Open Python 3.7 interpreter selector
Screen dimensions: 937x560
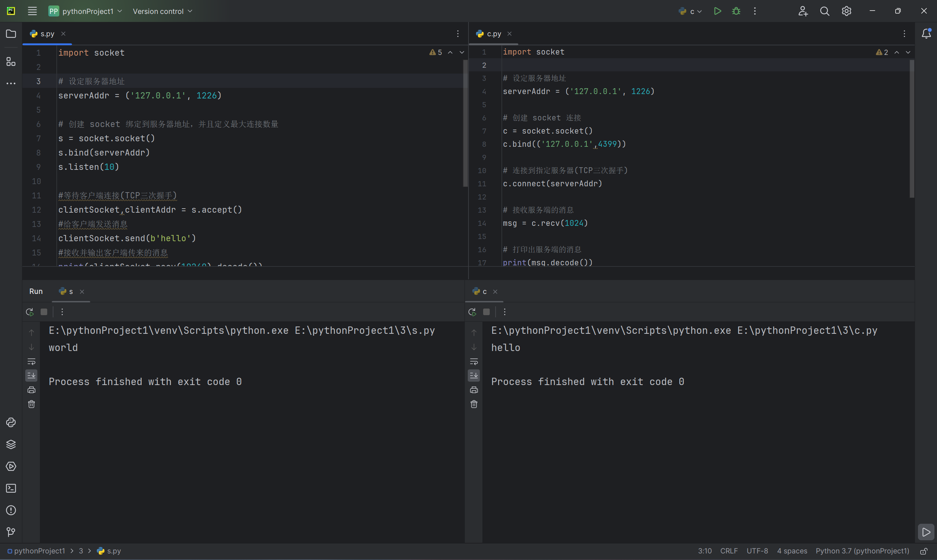click(862, 551)
